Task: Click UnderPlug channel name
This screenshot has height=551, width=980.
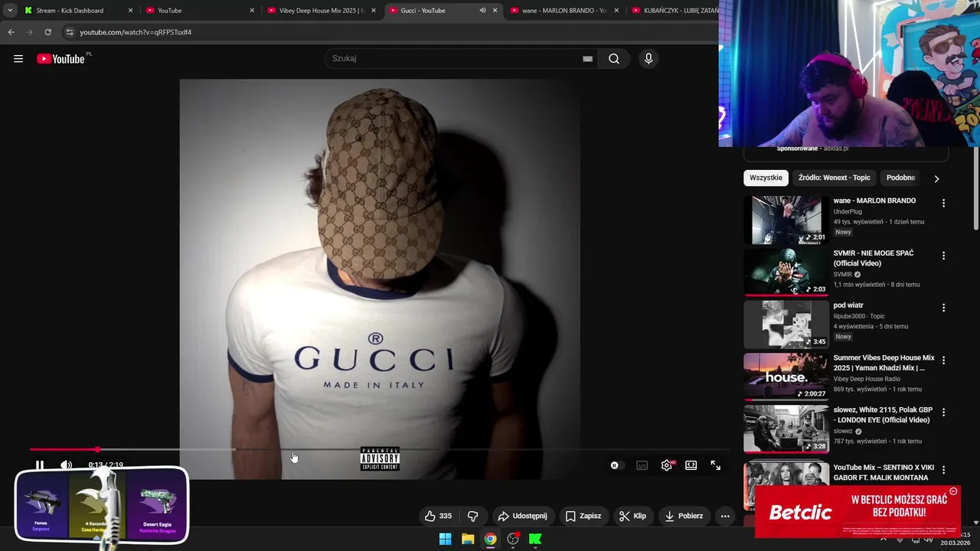Action: [848, 211]
